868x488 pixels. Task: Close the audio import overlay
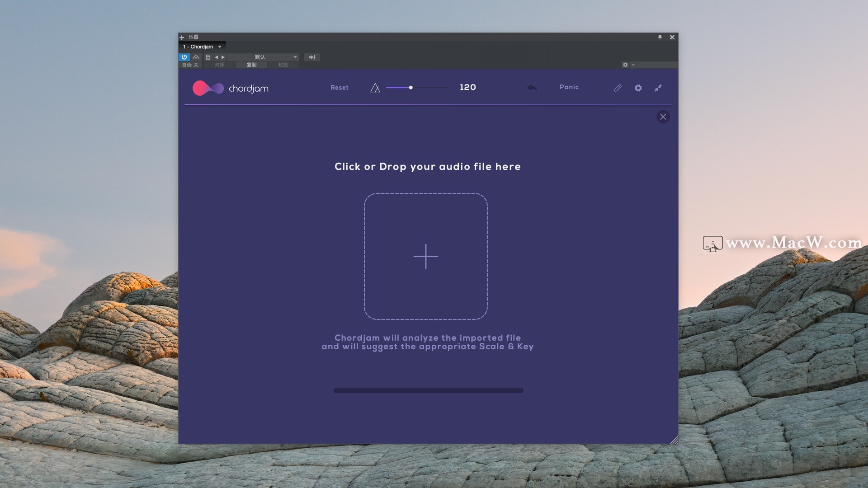pyautogui.click(x=663, y=117)
